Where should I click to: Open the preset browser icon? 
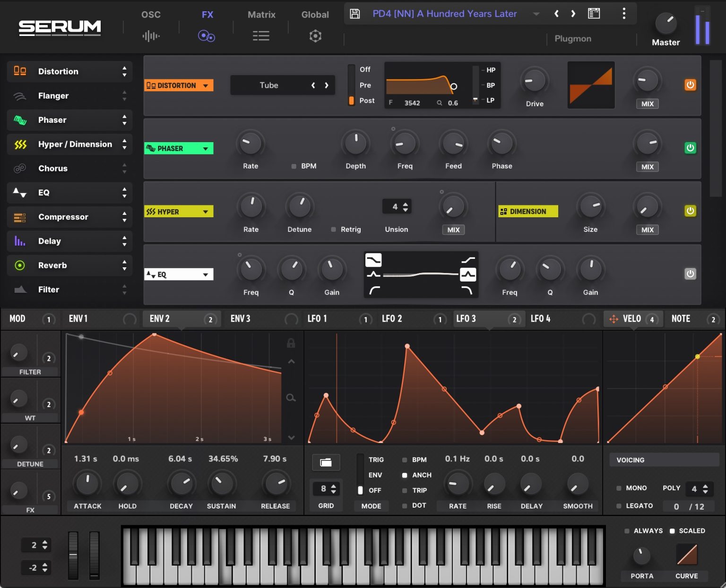coord(594,14)
